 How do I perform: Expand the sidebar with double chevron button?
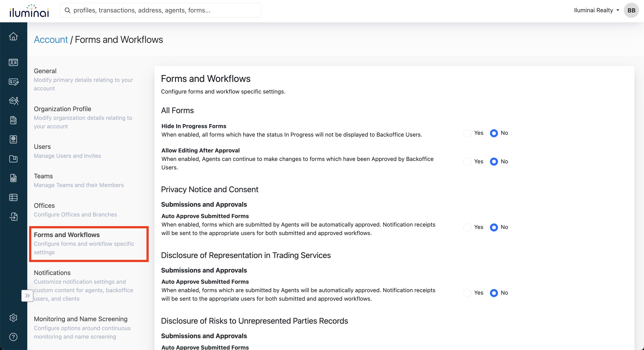coord(27,296)
